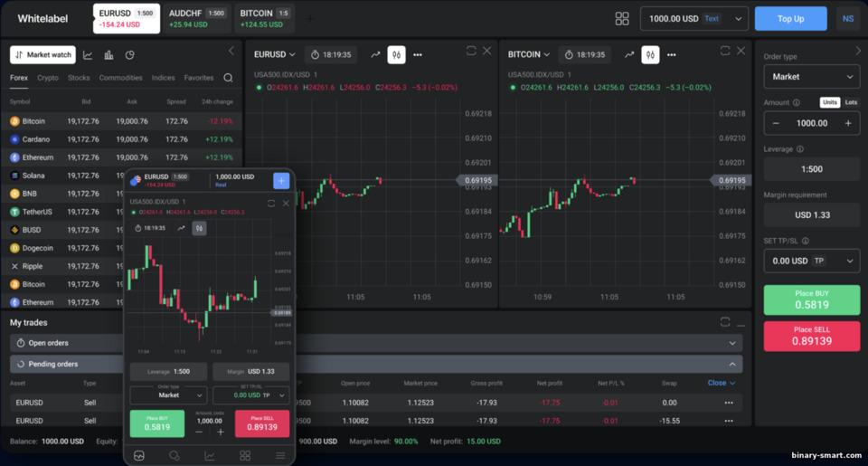Switch amount mode to Lots
The width and height of the screenshot is (868, 466).
point(851,102)
